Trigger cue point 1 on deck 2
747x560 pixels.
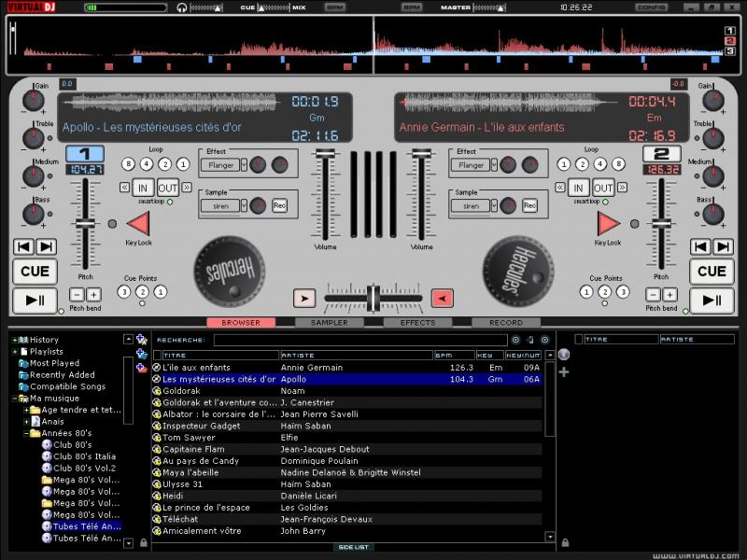(x=586, y=291)
